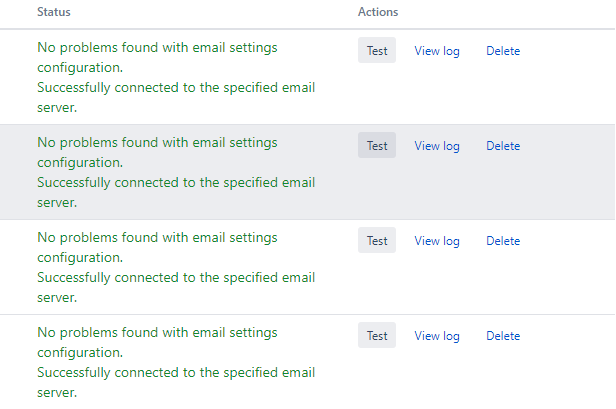Click Test button in fourth row
The height and width of the screenshot is (409, 616).
377,336
